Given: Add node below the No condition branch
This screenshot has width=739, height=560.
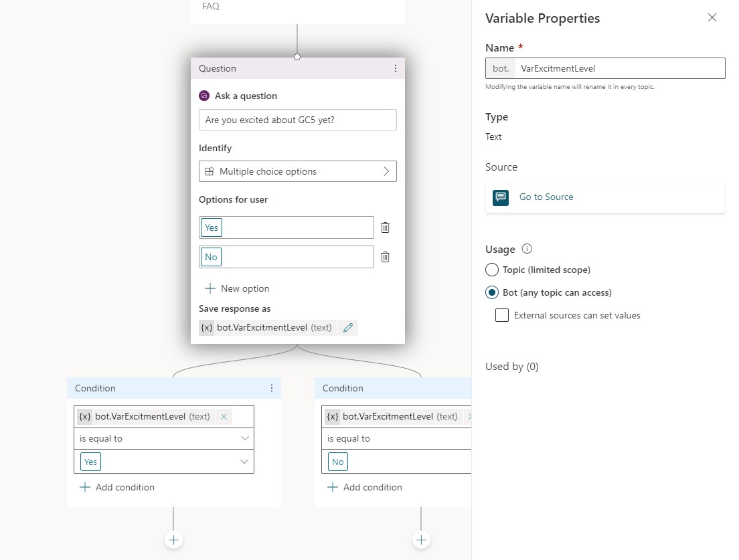Looking at the screenshot, I should tap(421, 540).
